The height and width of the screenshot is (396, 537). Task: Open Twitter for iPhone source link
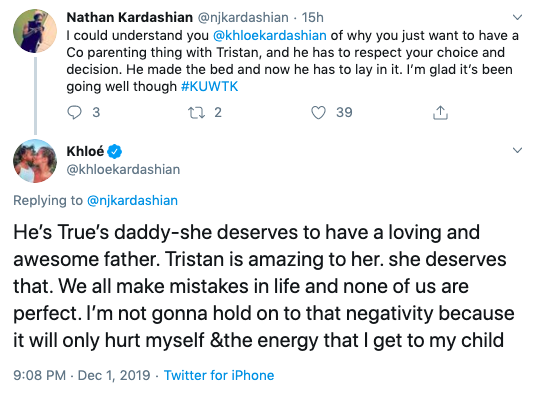(219, 375)
